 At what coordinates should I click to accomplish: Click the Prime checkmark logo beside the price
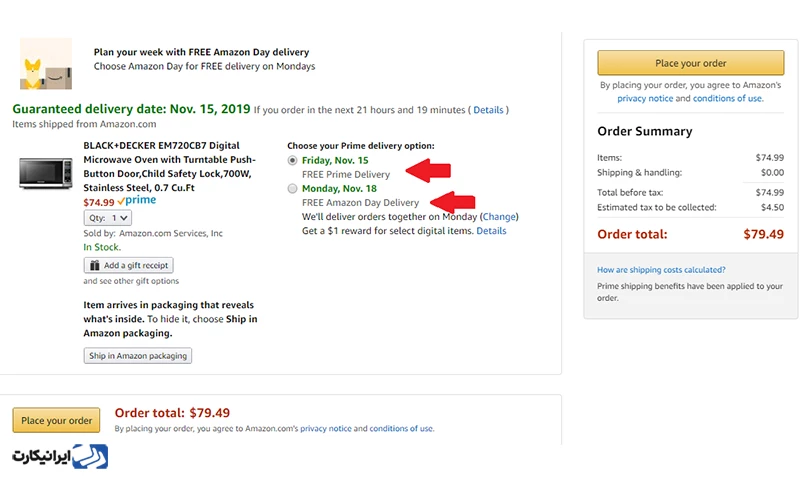click(137, 200)
